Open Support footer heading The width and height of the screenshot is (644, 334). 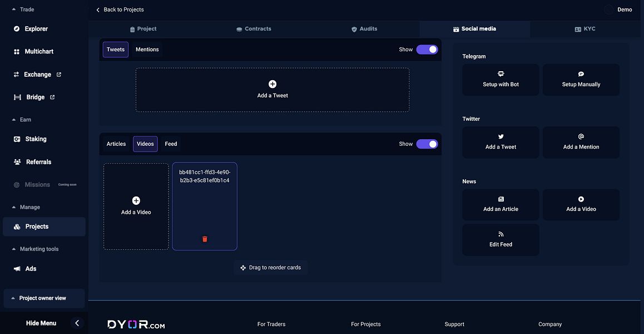pyautogui.click(x=454, y=324)
